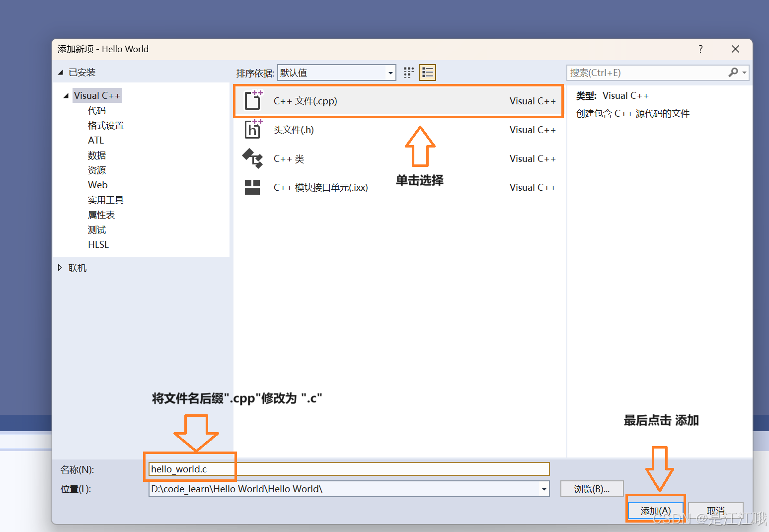Click Visual C++ type in 头文件 row
Screen dimensions: 769x532
(533, 130)
